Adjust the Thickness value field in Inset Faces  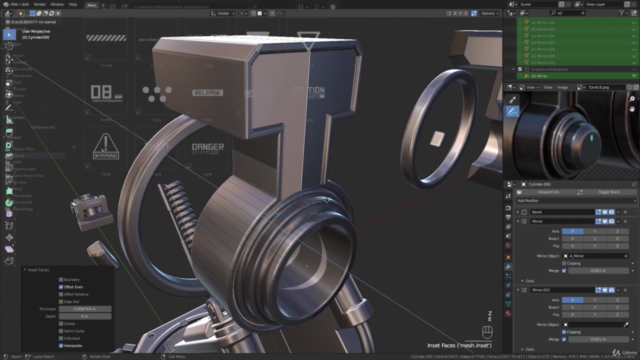[x=85, y=309]
